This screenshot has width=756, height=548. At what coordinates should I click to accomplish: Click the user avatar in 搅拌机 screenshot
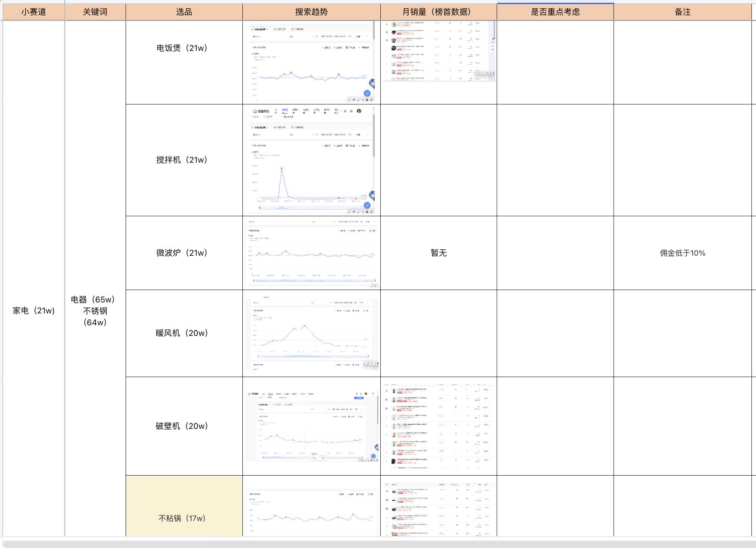[x=359, y=111]
